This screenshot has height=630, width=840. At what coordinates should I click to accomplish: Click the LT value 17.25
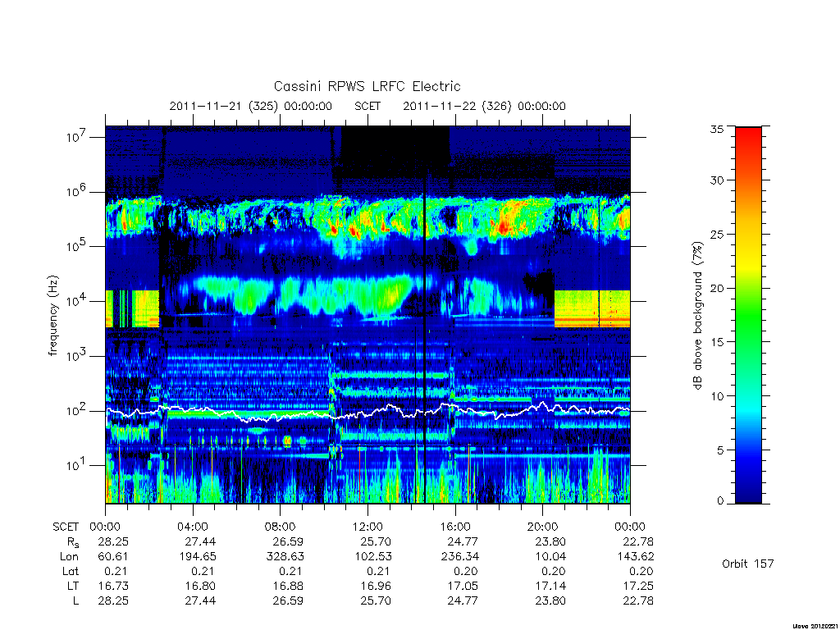638,586
